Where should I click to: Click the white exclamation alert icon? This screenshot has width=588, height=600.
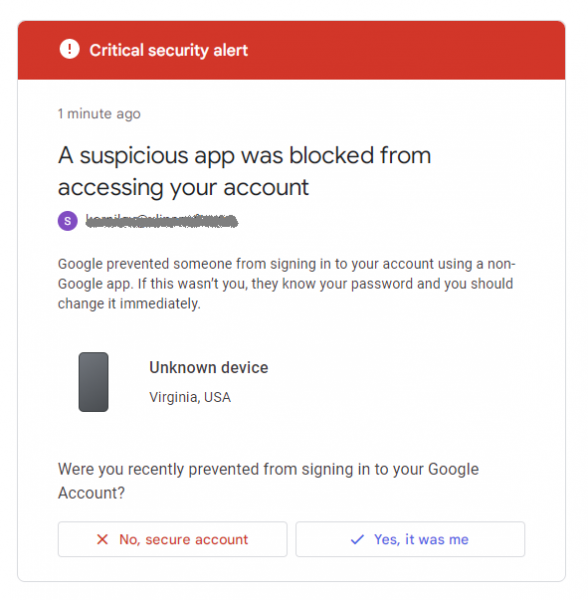[x=70, y=49]
